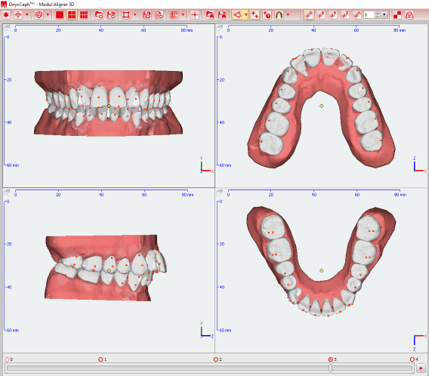Select the rainbow arch form tool
The height and width of the screenshot is (376, 429).
pos(279,15)
